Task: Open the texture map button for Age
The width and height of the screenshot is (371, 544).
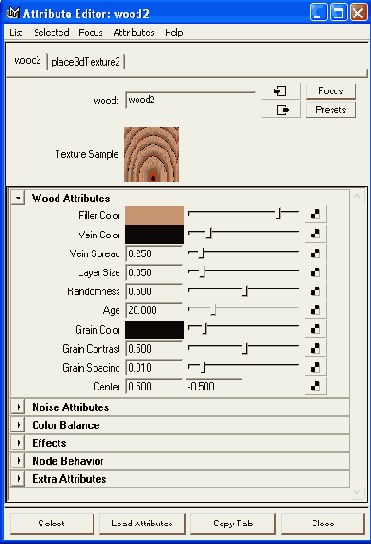Action: click(x=315, y=310)
